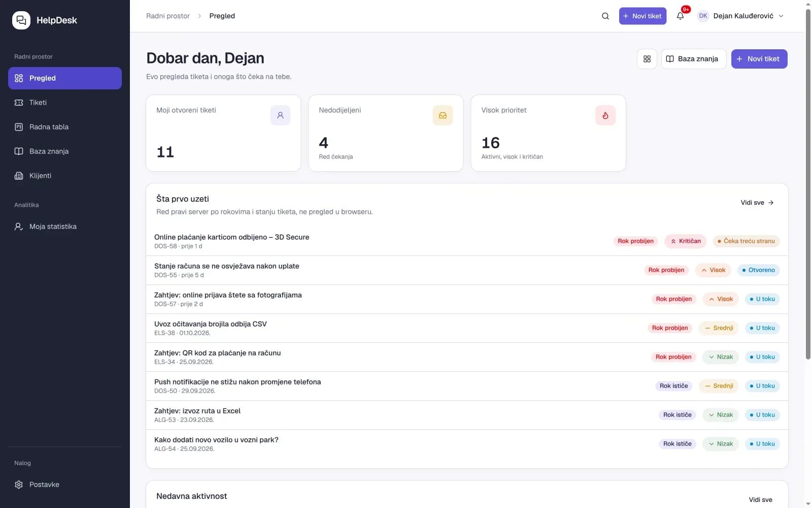Open ticket 'Stanje računa se ne osvježava nakon uplate'
This screenshot has width=812, height=508.
tap(467, 270)
